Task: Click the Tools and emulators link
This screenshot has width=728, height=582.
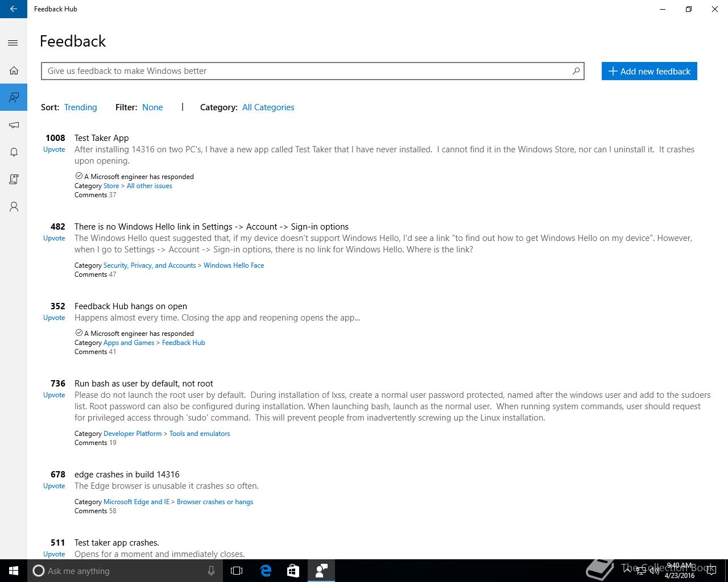Action: pos(200,434)
